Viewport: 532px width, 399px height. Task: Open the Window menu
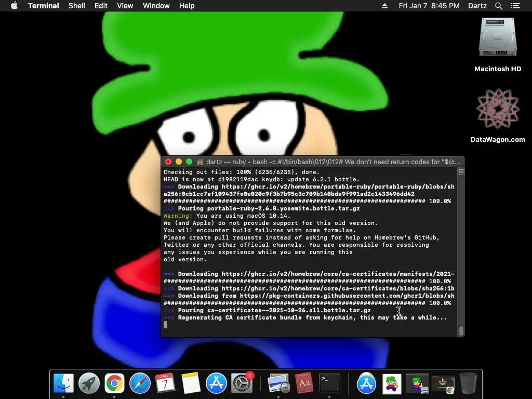click(x=156, y=6)
